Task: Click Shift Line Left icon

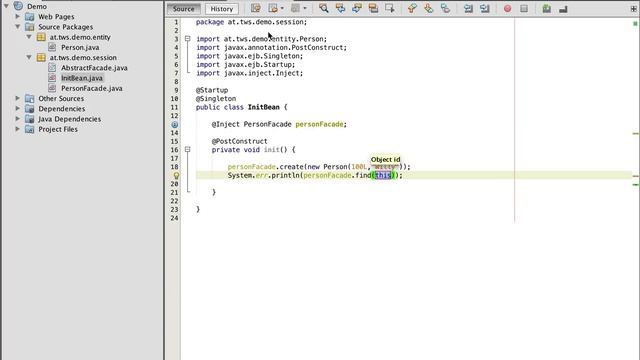Action: (x=468, y=8)
